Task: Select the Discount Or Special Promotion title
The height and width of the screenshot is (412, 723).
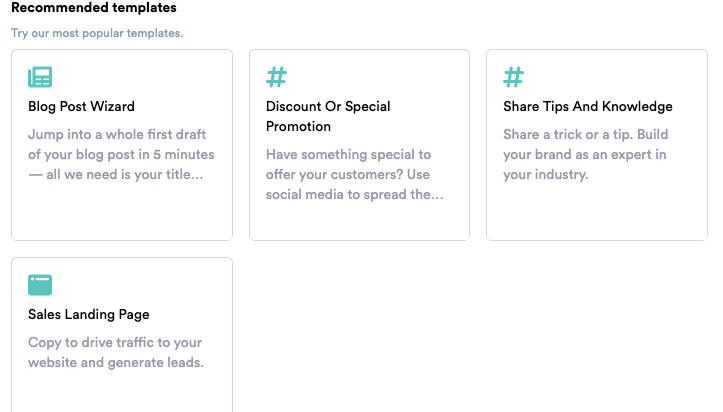Action: pyautogui.click(x=328, y=116)
